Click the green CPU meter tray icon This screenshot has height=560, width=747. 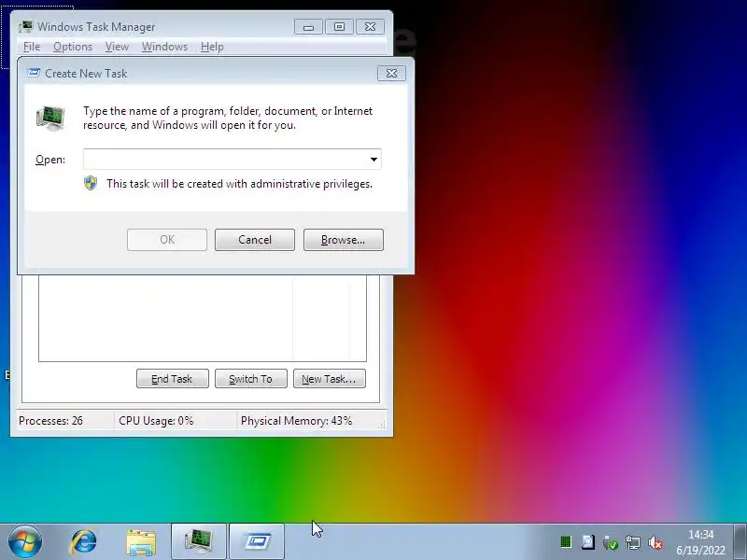(x=566, y=542)
